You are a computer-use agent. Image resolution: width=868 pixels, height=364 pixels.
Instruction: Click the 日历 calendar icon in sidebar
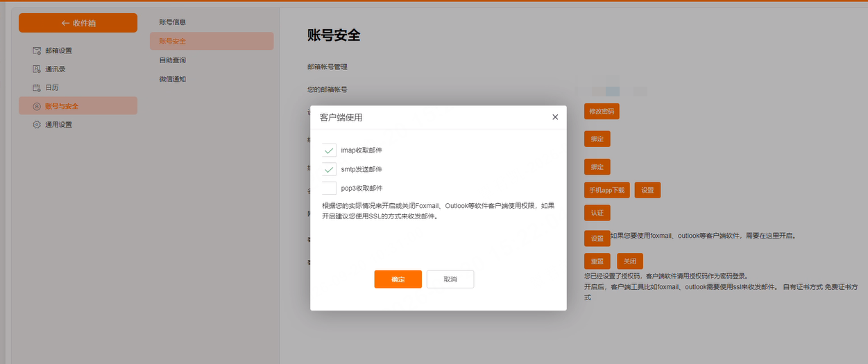tap(37, 88)
